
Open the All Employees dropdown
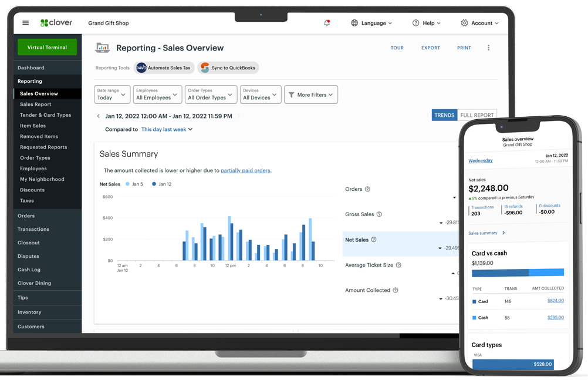tap(157, 94)
